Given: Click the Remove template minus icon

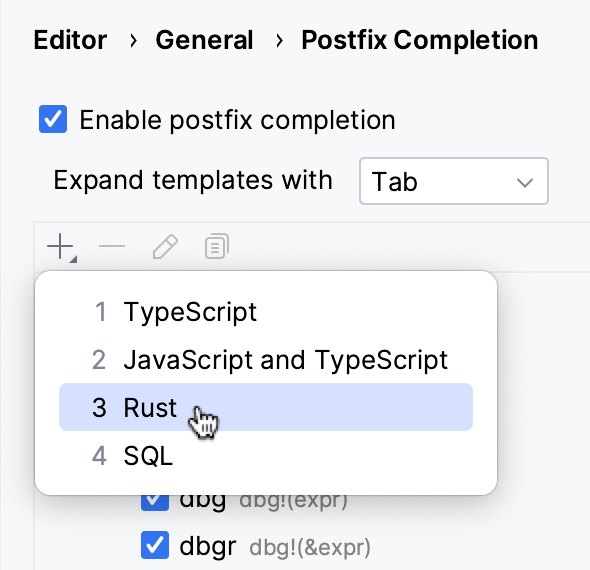Looking at the screenshot, I should 112,246.
